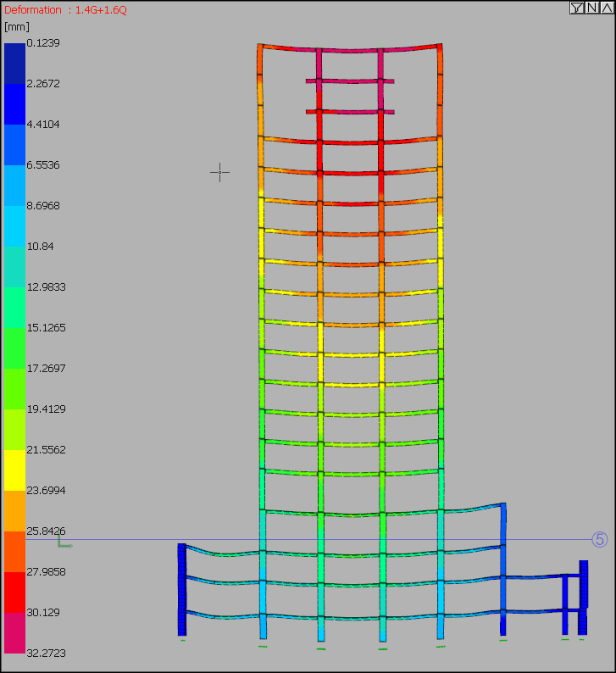Pick the orange band above 25.8426
This screenshot has width=616, height=673.
tap(15, 510)
